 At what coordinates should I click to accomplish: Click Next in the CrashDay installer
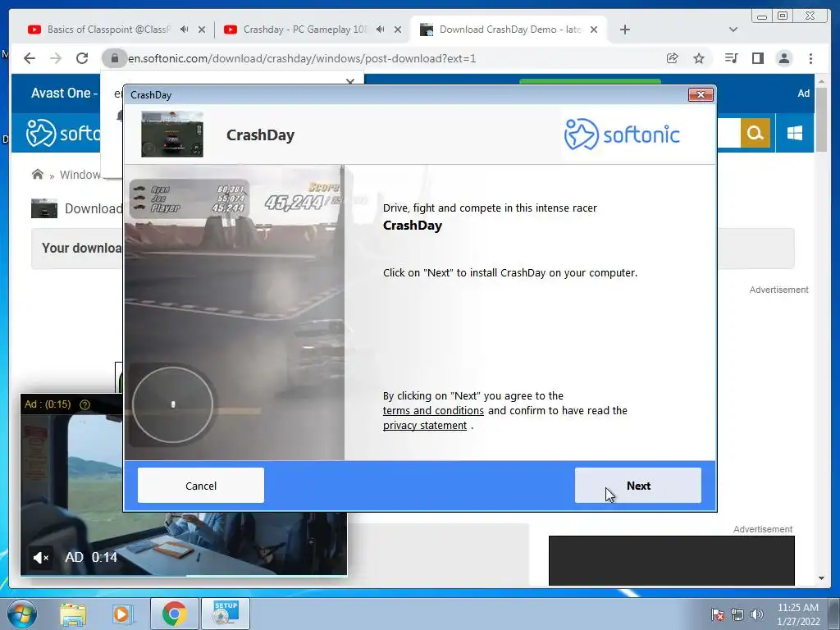[x=637, y=486]
